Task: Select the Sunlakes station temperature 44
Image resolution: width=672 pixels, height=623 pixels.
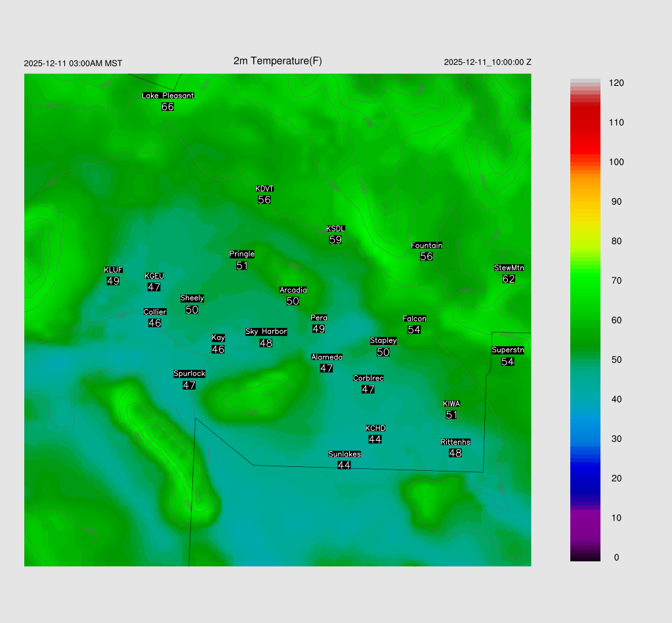Action: click(x=344, y=465)
